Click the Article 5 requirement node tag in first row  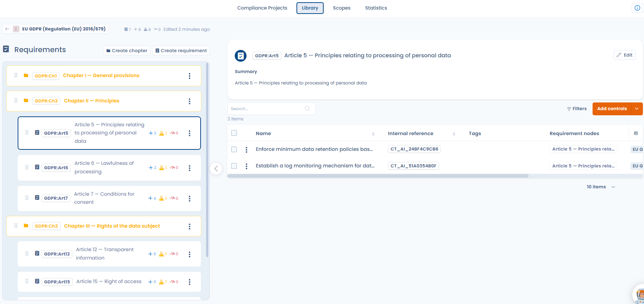tap(584, 149)
